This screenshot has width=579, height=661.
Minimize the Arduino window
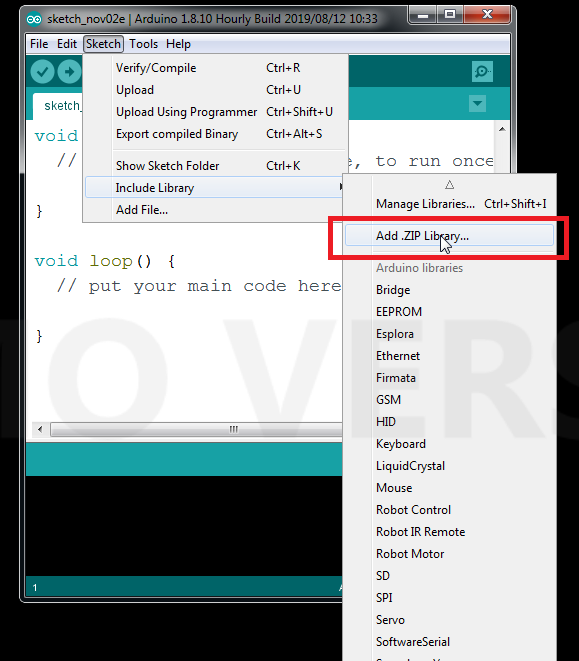423,16
